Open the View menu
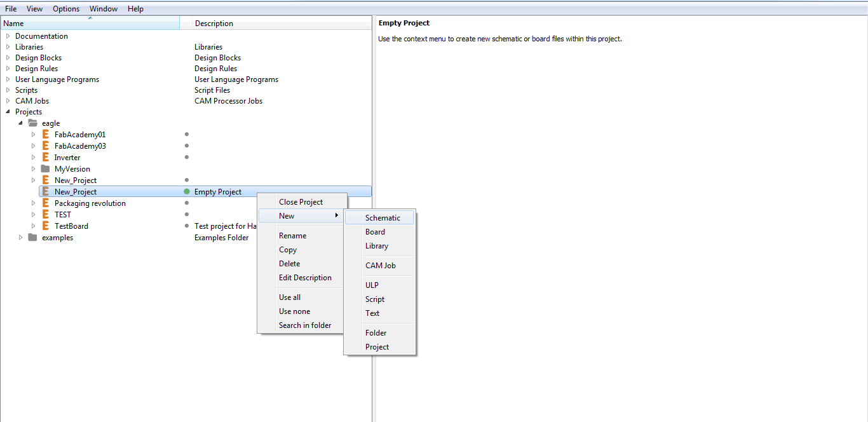Screen dimensions: 868x422 (34, 9)
